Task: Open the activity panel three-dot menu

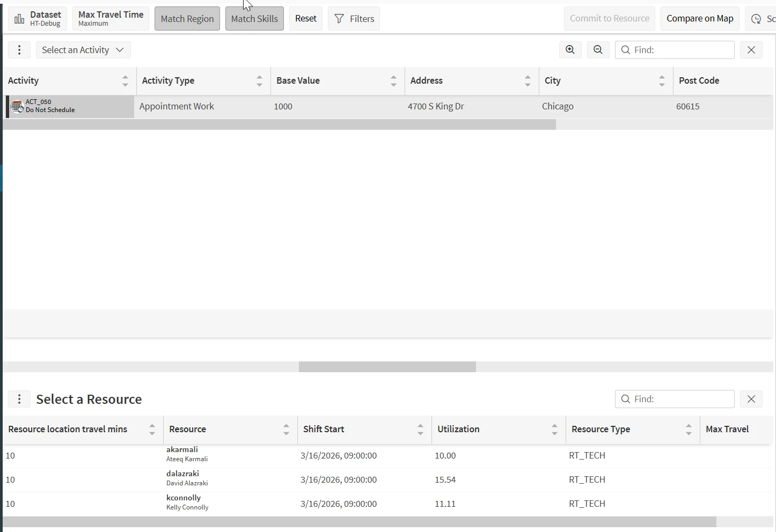Action: coord(19,50)
